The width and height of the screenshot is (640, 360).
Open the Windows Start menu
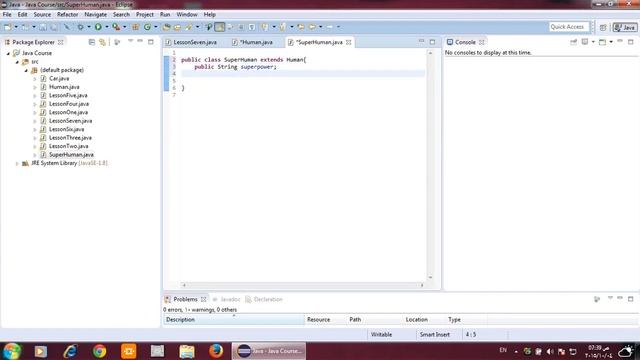tap(12, 351)
